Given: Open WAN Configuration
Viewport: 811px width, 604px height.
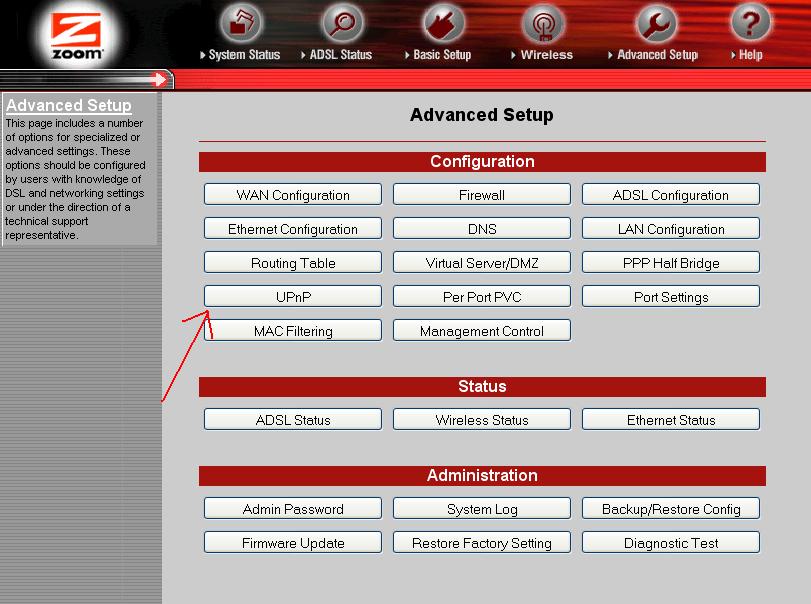Looking at the screenshot, I should click(x=293, y=194).
